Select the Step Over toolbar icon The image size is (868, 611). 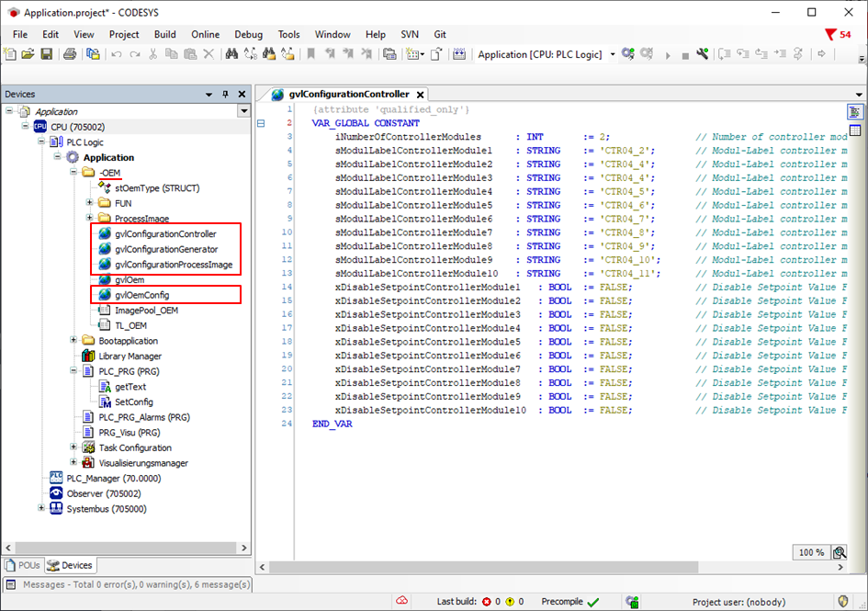coord(726,53)
